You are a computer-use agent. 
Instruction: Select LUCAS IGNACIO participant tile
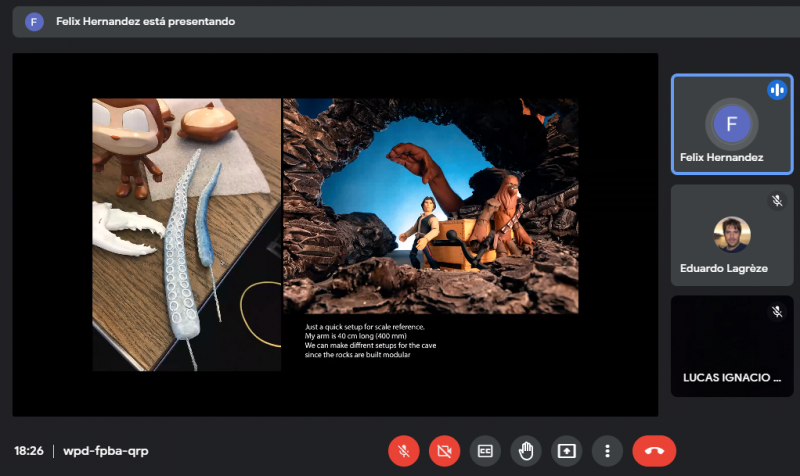click(x=732, y=346)
